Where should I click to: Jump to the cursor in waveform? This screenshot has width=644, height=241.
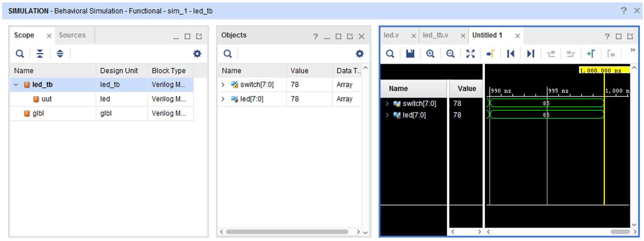490,54
